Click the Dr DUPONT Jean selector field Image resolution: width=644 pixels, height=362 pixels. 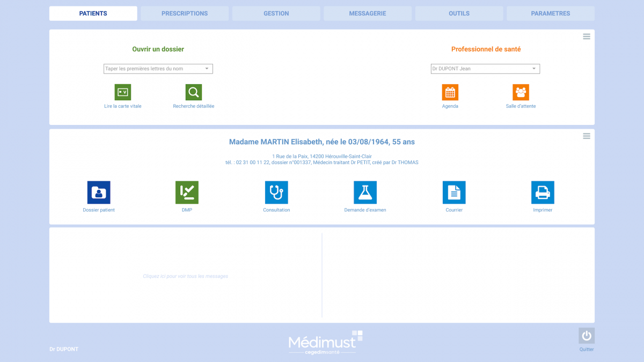point(485,69)
